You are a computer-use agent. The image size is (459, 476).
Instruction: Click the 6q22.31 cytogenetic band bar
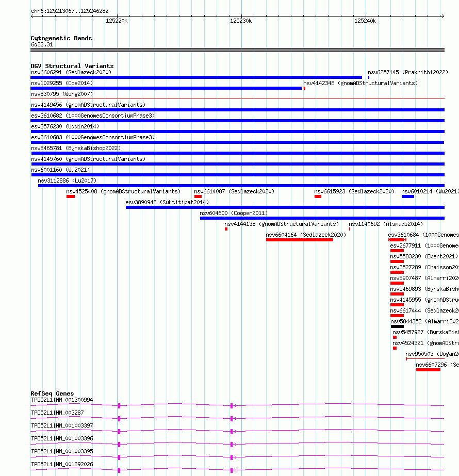237,50
